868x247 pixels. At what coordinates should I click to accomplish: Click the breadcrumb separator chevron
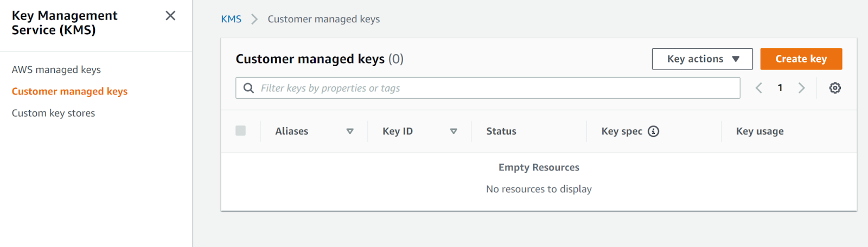(254, 20)
